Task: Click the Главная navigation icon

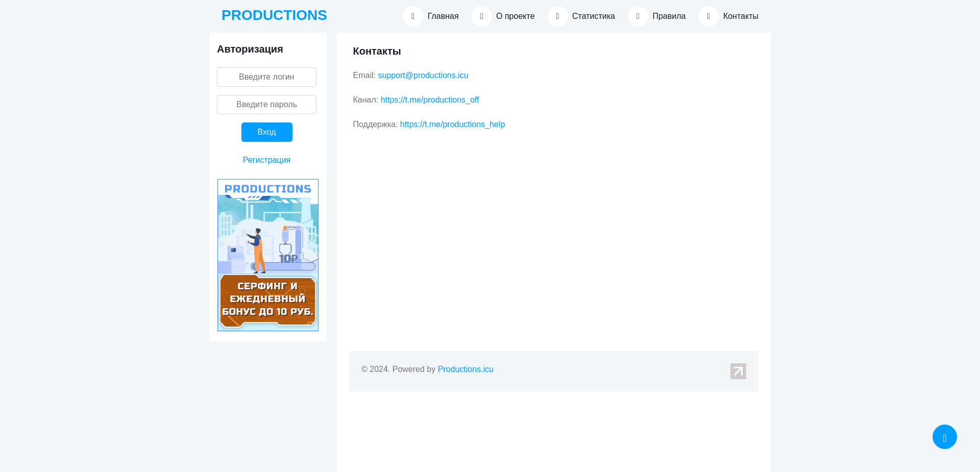Action: (x=412, y=16)
